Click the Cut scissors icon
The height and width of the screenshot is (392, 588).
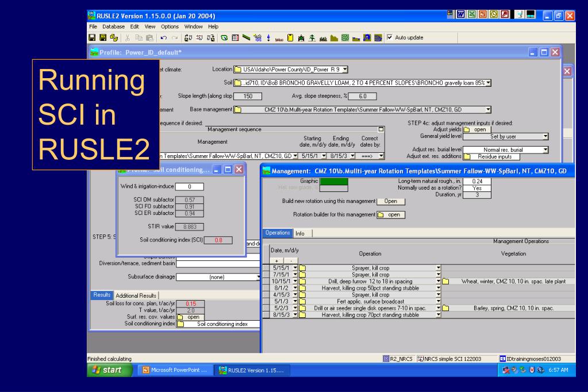pyautogui.click(x=128, y=37)
